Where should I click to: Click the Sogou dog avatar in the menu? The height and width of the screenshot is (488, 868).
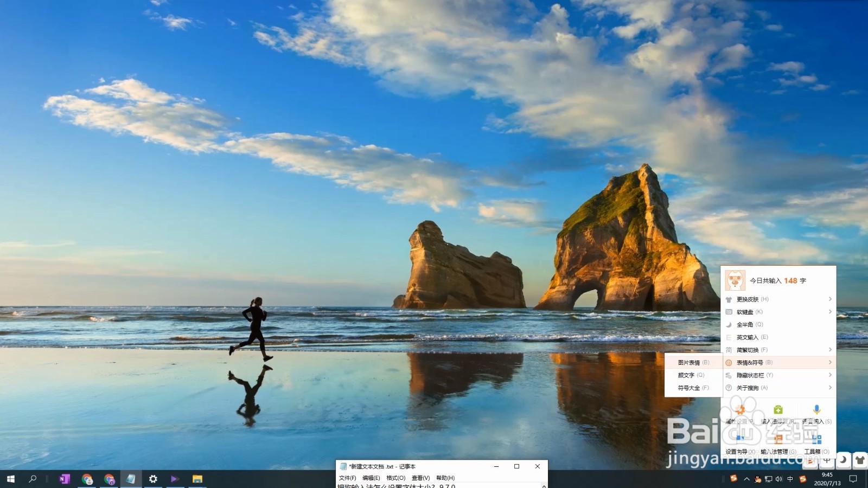click(735, 280)
